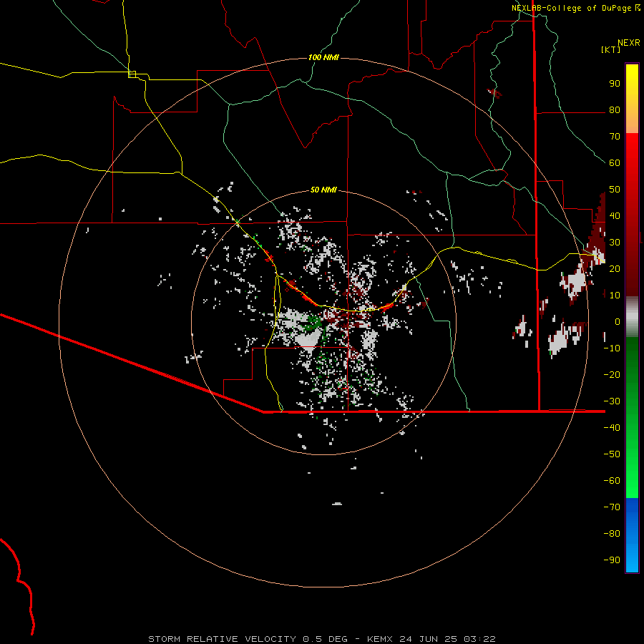Click the positive 20 knot scale label
644x644 pixels.
coord(615,268)
